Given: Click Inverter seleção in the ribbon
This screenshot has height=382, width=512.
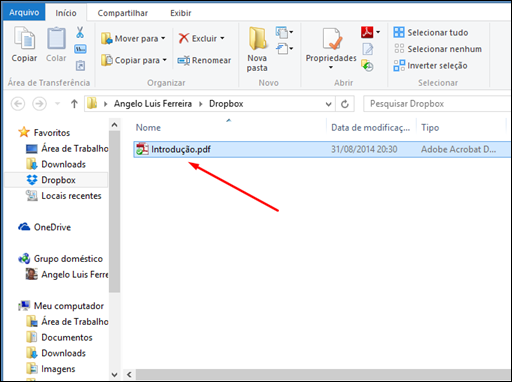Looking at the screenshot, I should (x=430, y=66).
